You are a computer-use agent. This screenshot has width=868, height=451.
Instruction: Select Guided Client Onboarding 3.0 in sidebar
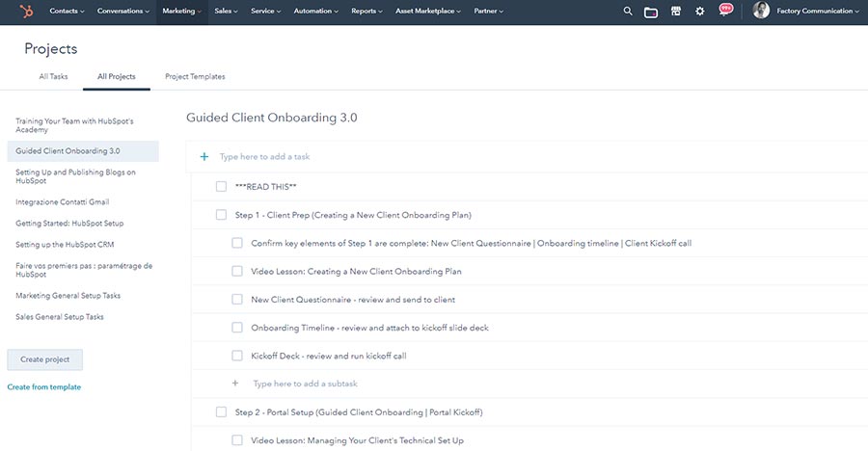(83, 151)
